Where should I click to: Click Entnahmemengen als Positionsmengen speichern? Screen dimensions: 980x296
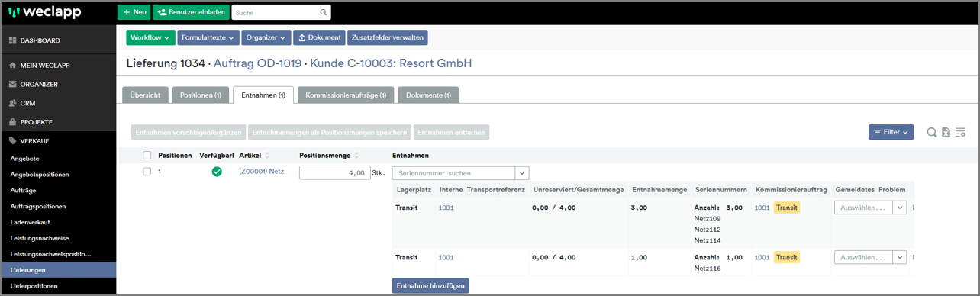point(329,132)
